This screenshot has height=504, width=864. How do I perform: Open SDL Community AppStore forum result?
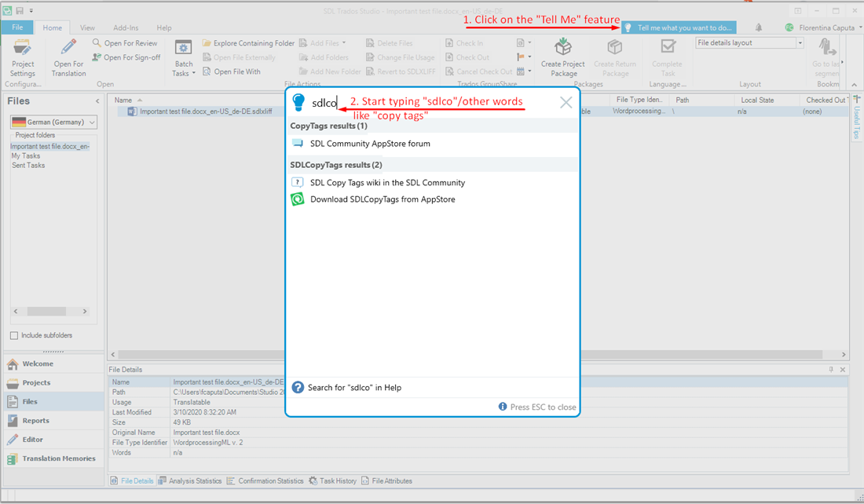click(370, 144)
